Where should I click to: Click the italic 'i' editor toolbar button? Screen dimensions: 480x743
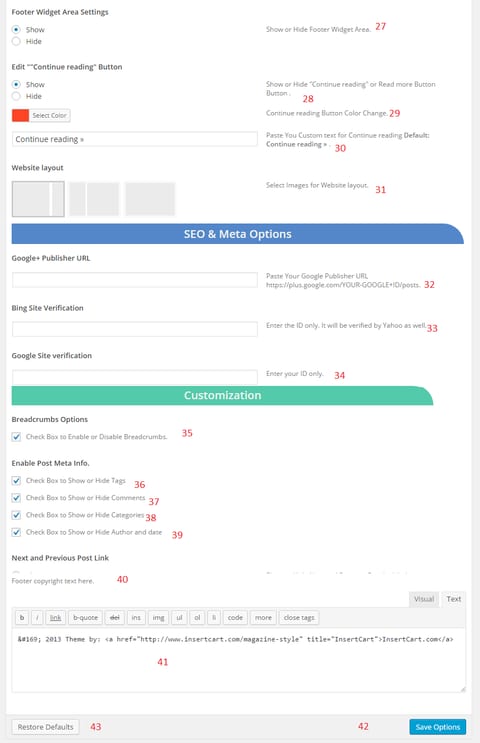tap(37, 617)
